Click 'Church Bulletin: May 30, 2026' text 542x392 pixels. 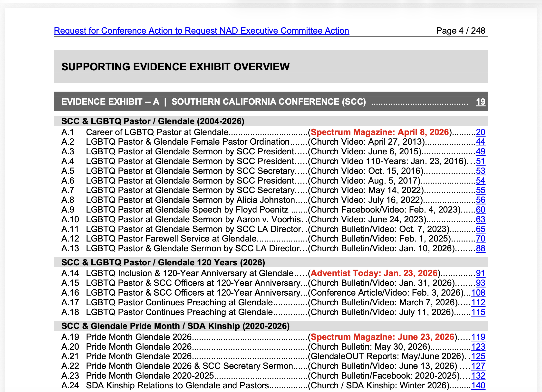point(370,347)
